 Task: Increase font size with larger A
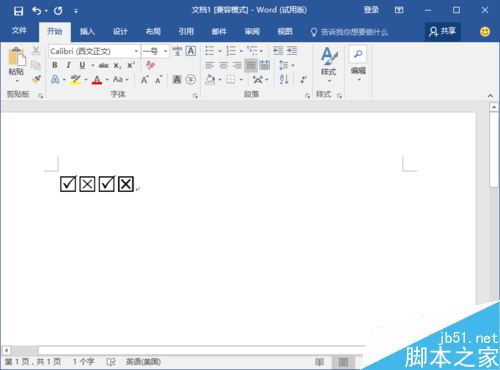coord(145,80)
